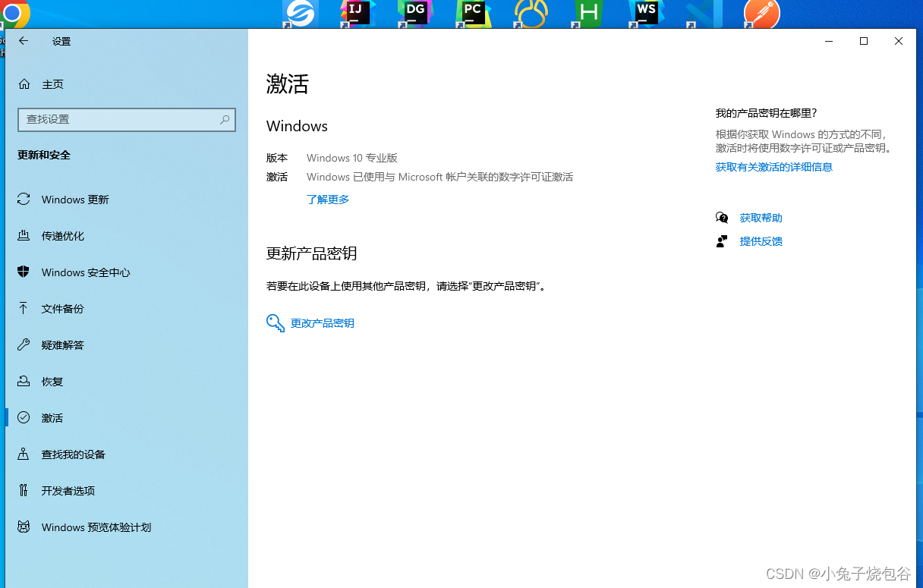Click the Windows 10 专业版 edition text
Image resolution: width=923 pixels, height=588 pixels.
pos(352,158)
